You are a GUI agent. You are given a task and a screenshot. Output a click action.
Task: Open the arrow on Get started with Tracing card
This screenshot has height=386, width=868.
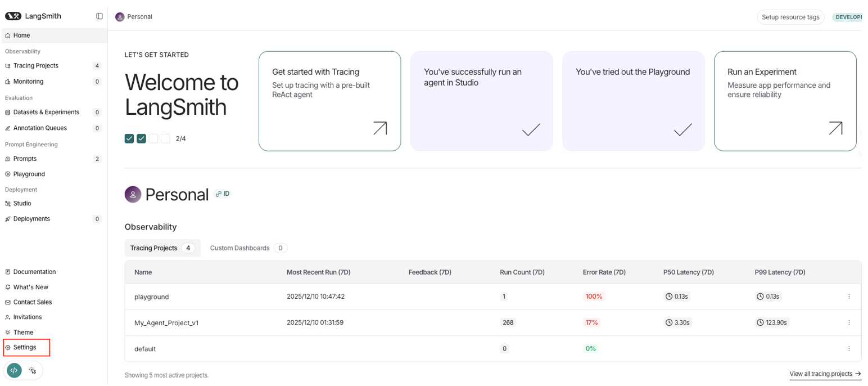380,128
